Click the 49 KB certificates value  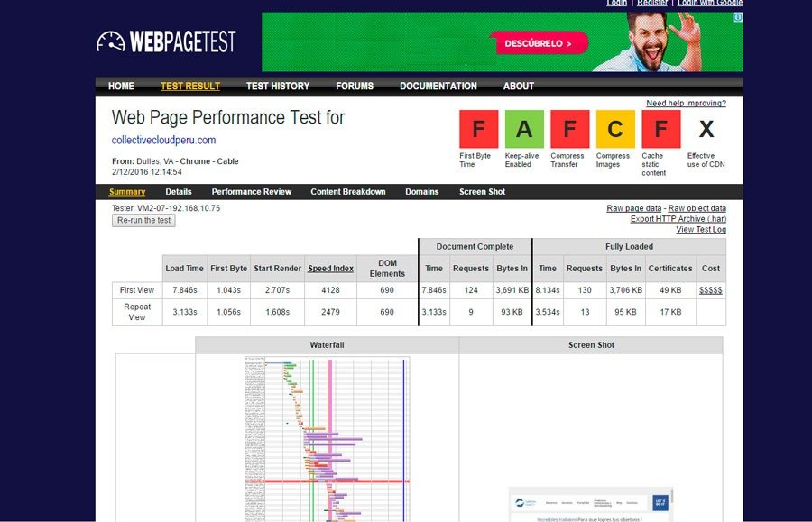click(670, 290)
